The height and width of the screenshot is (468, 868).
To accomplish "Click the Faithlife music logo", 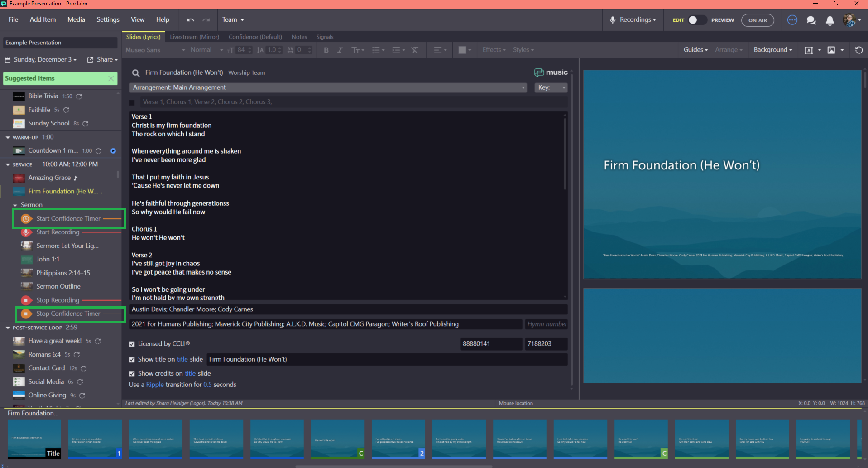I will point(551,72).
